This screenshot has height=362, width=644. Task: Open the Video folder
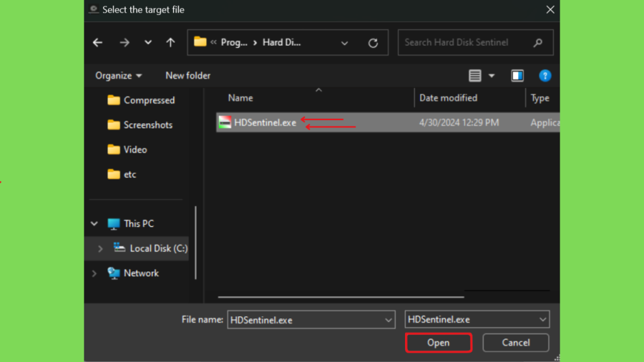(x=127, y=150)
